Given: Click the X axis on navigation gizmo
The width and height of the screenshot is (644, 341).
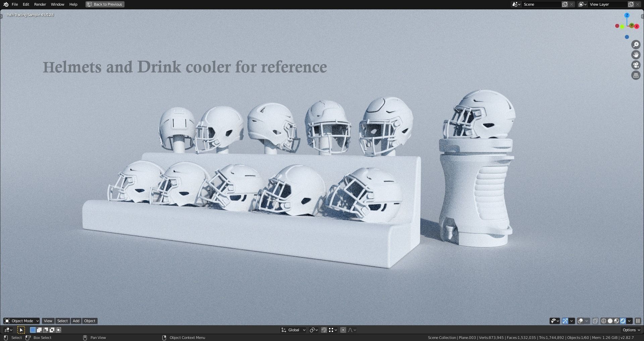Looking at the screenshot, I should click(x=637, y=26).
